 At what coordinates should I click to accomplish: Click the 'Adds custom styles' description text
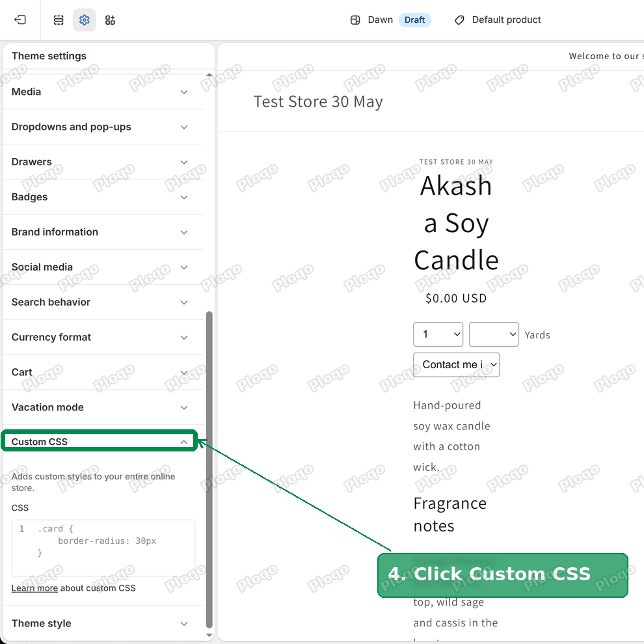(x=93, y=482)
